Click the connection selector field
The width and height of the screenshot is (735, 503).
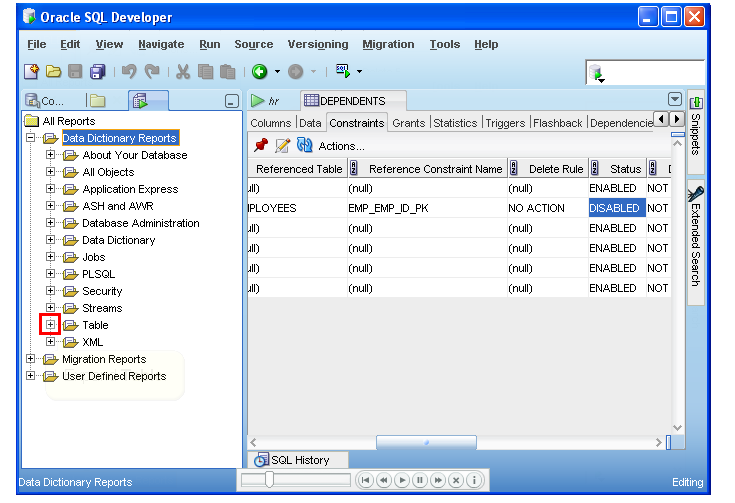click(x=645, y=73)
